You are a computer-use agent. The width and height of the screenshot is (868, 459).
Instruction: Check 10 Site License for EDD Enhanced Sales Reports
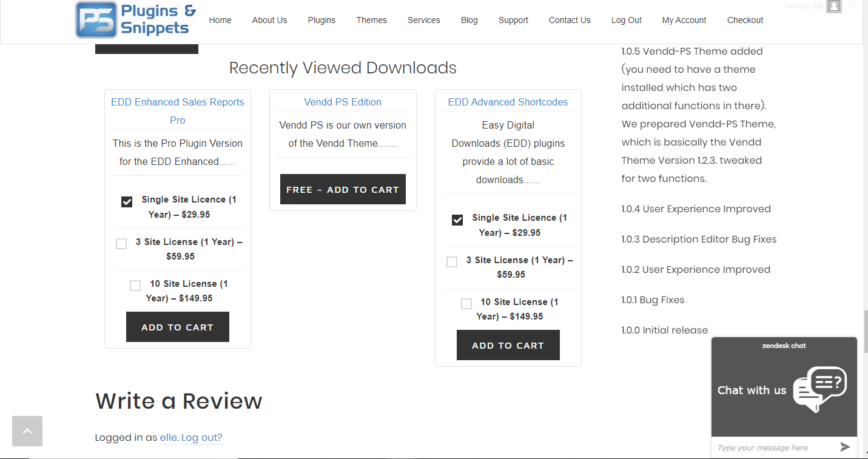pyautogui.click(x=135, y=286)
